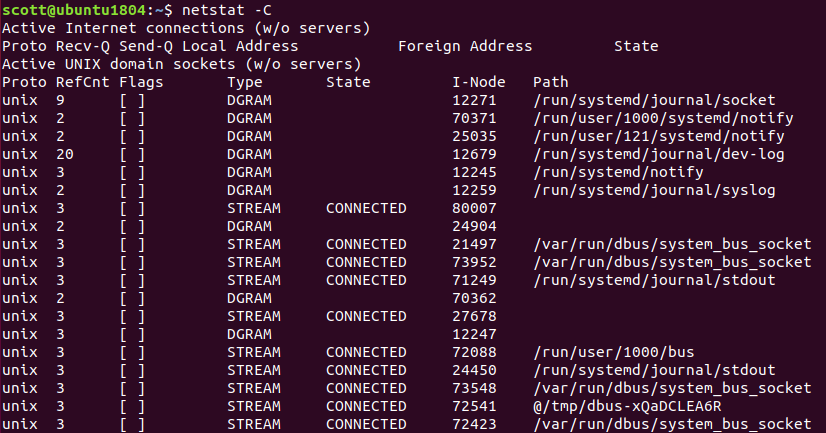
Task: Click the 'Path' column header
Action: (x=550, y=82)
